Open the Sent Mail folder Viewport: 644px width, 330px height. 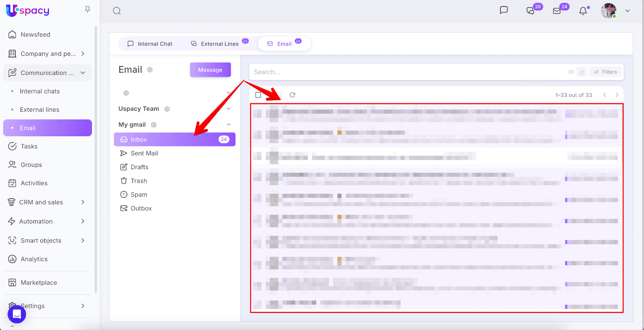[144, 153]
